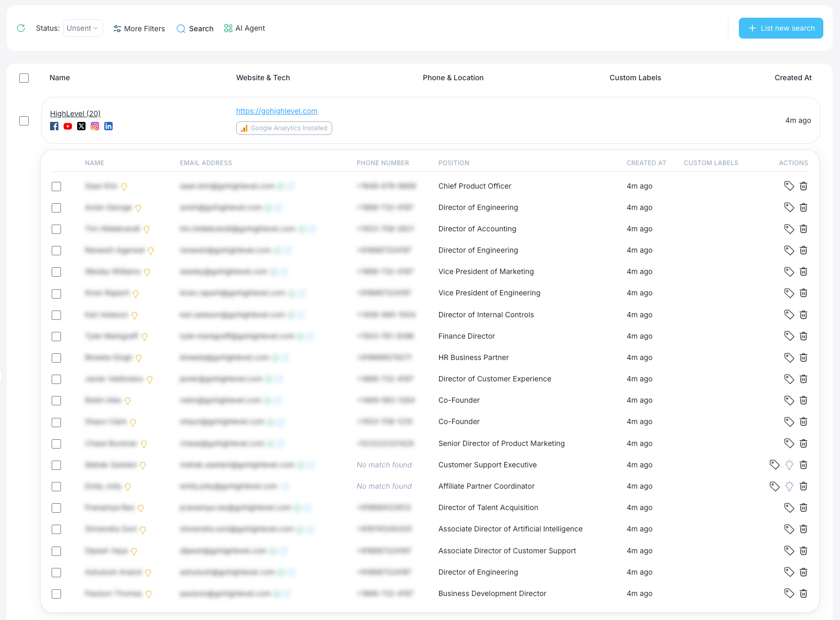Click lightbulb action for Customer Support Executive

click(789, 465)
